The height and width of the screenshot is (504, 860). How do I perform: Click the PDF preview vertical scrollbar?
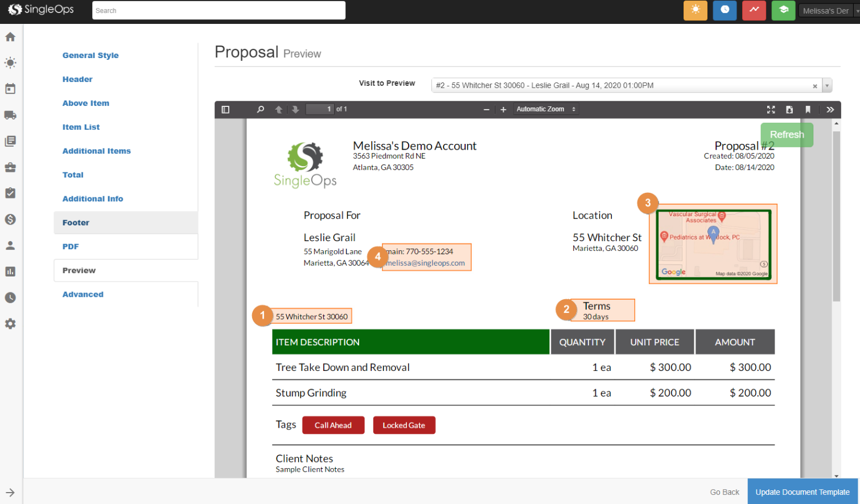836,216
